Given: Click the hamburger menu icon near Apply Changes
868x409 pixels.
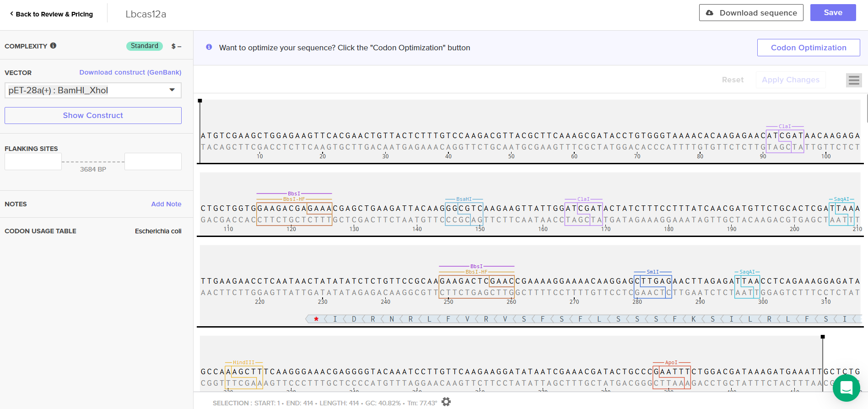Looking at the screenshot, I should (x=854, y=80).
